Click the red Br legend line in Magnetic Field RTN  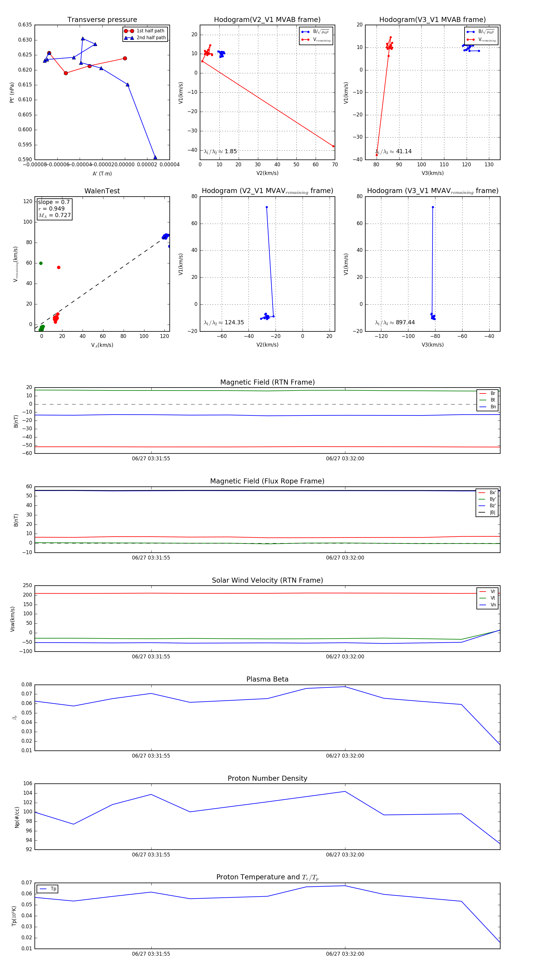coord(482,393)
